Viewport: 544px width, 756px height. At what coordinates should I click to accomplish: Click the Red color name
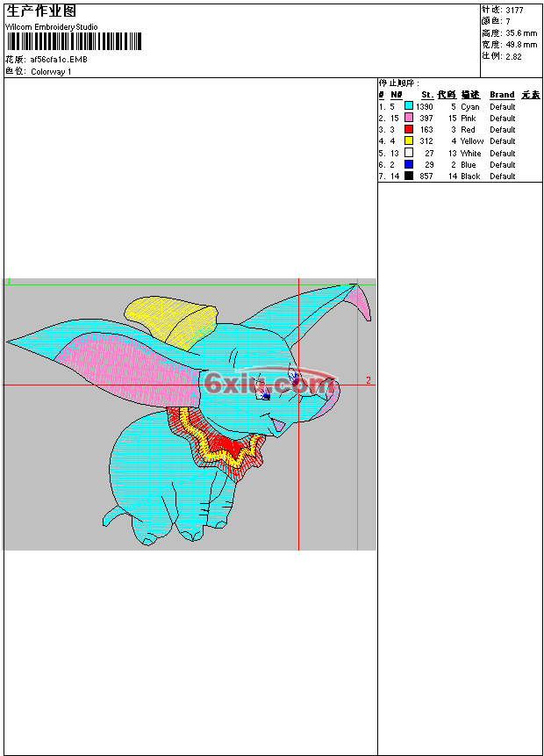[468, 130]
